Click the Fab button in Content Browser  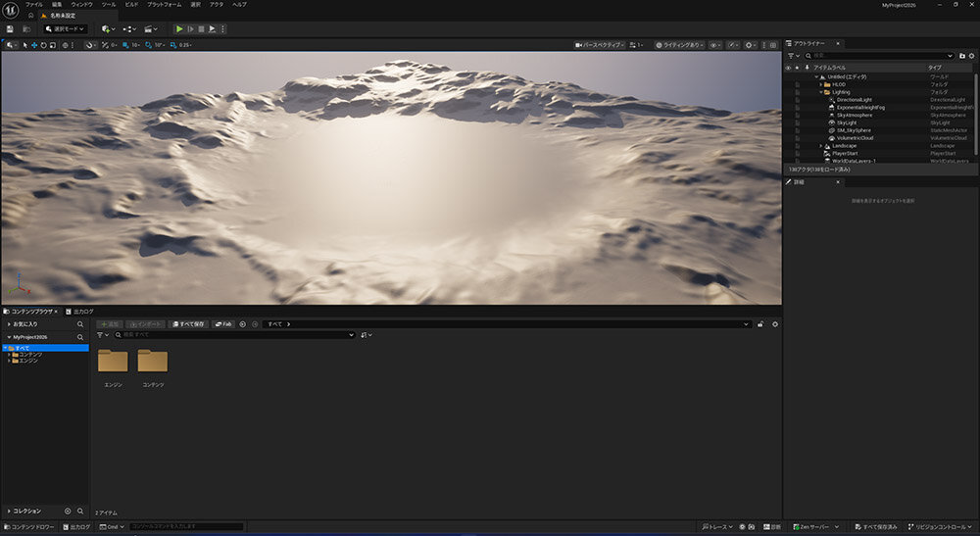click(223, 323)
